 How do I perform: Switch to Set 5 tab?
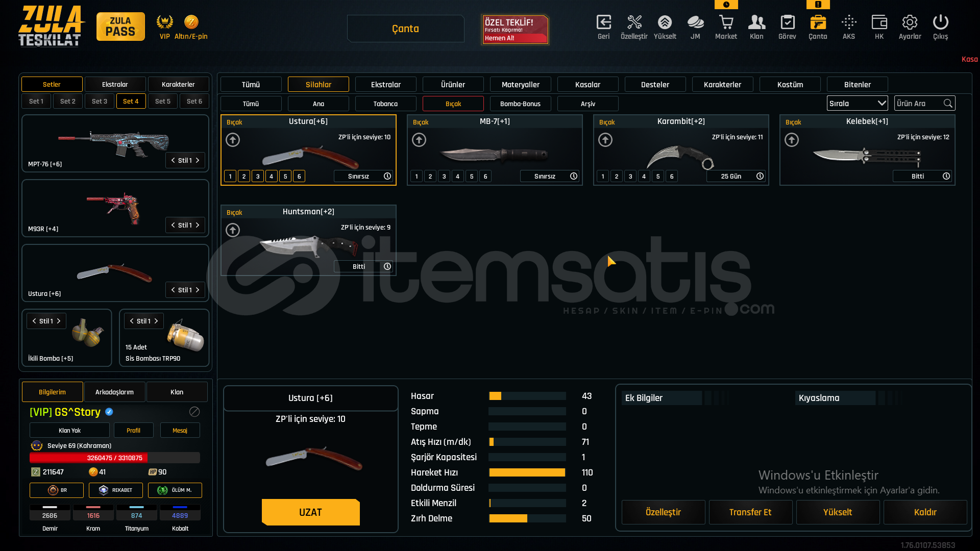(163, 101)
